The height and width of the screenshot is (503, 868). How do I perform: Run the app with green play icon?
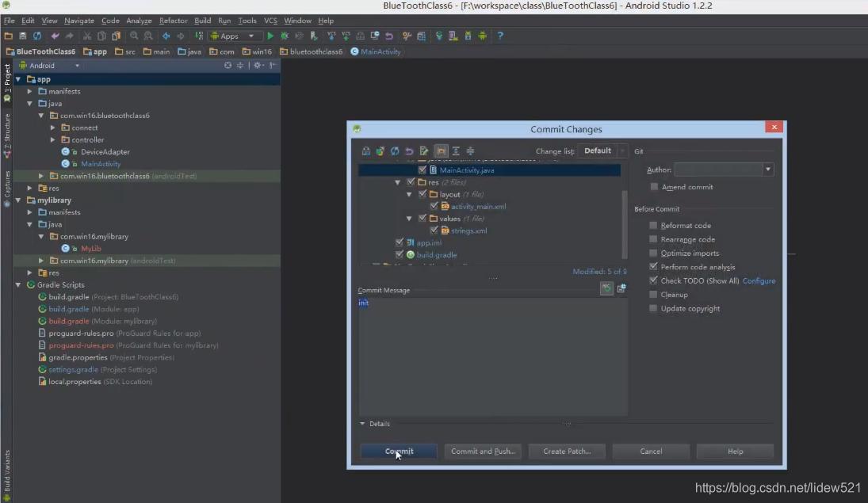click(x=270, y=36)
